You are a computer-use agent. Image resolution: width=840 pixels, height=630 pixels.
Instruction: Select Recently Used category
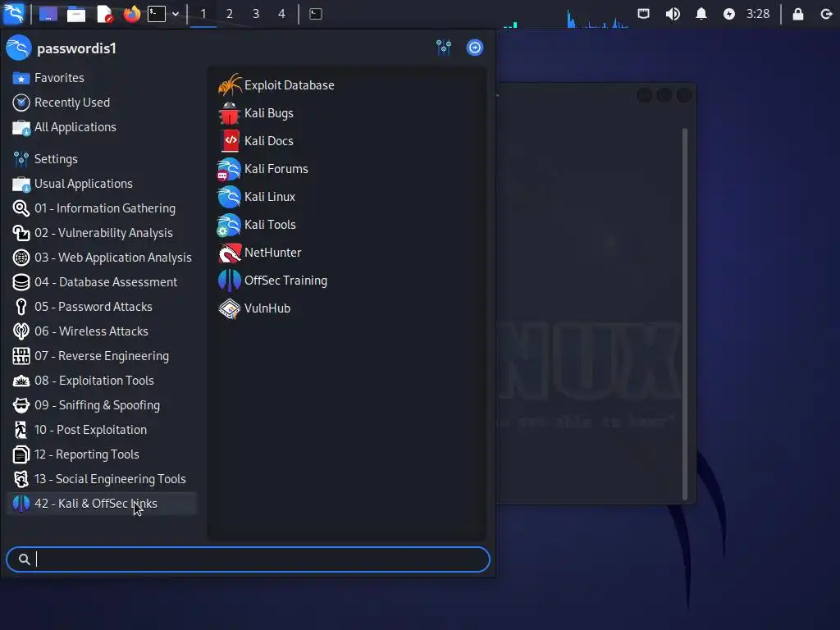[102, 103]
